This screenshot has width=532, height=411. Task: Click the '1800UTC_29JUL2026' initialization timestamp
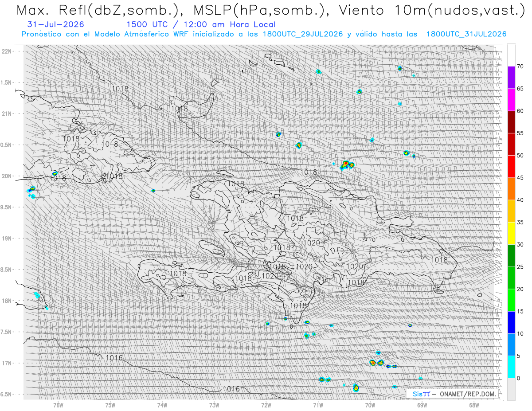pyautogui.click(x=302, y=34)
